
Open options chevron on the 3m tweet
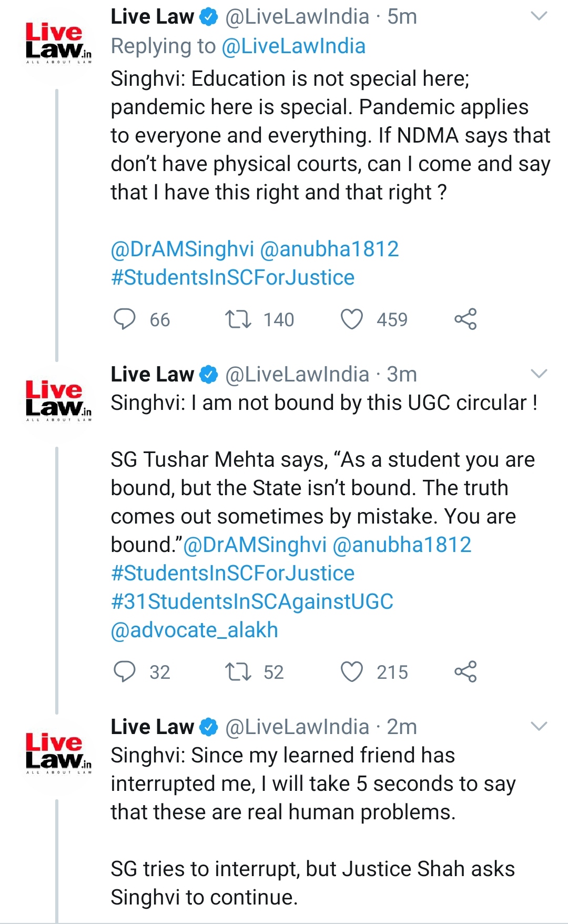(539, 374)
